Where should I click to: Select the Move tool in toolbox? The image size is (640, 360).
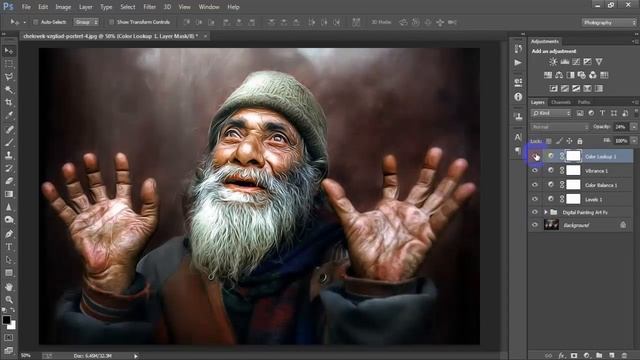click(x=9, y=51)
